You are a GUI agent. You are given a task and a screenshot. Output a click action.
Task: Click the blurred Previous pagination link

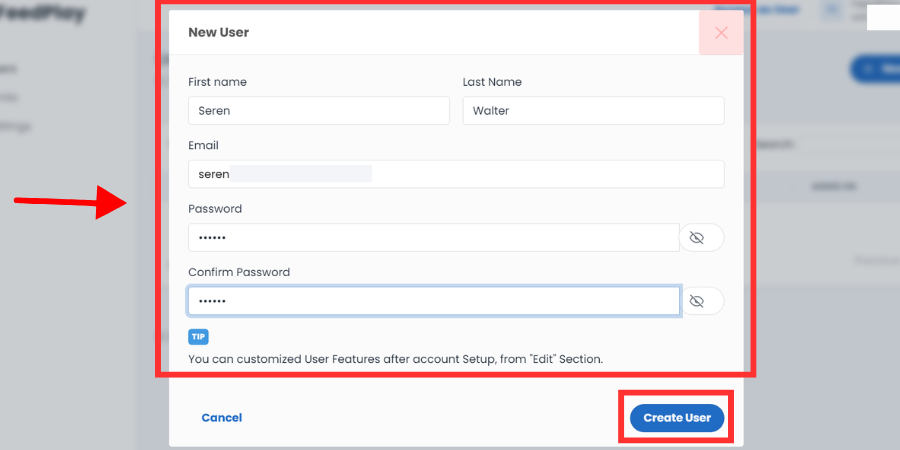(876, 261)
